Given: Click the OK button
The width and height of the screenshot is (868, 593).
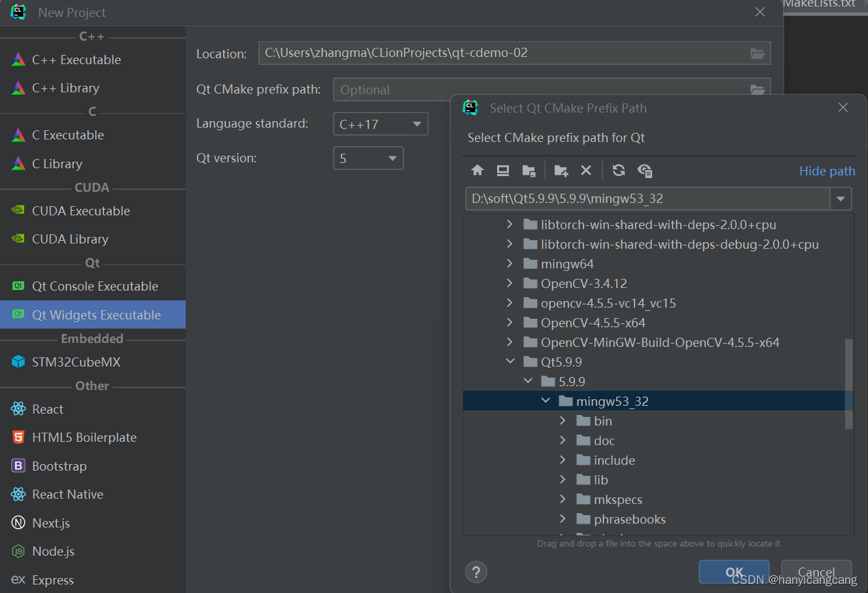Looking at the screenshot, I should click(733, 571).
